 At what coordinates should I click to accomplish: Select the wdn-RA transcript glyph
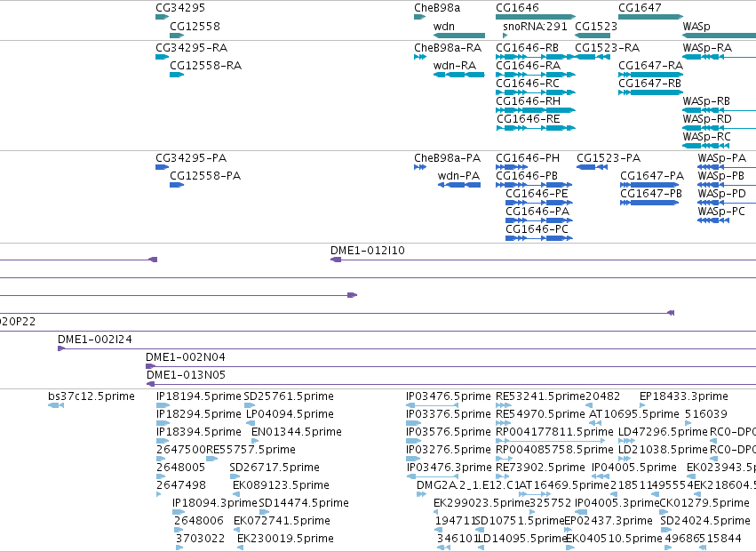click(x=459, y=75)
